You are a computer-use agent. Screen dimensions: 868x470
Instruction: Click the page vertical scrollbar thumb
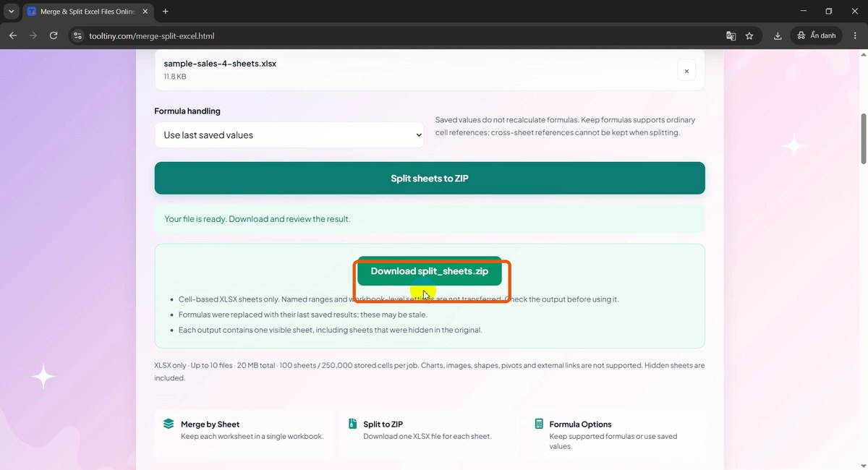coord(864,139)
